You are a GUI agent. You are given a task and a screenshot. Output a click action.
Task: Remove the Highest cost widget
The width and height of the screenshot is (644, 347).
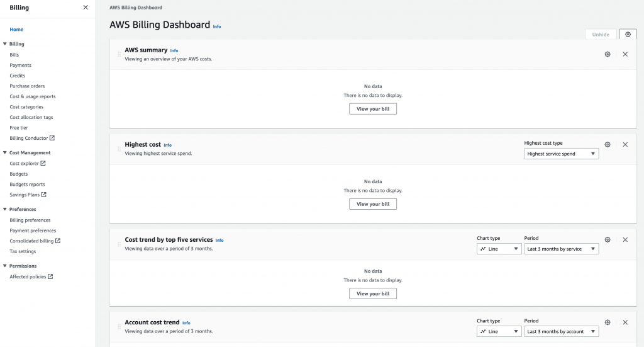625,144
